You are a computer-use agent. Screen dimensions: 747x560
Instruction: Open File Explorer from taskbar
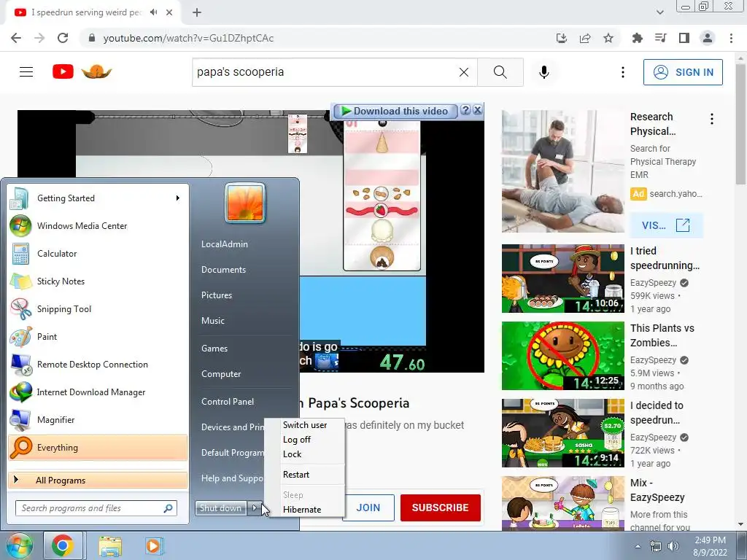pyautogui.click(x=110, y=546)
